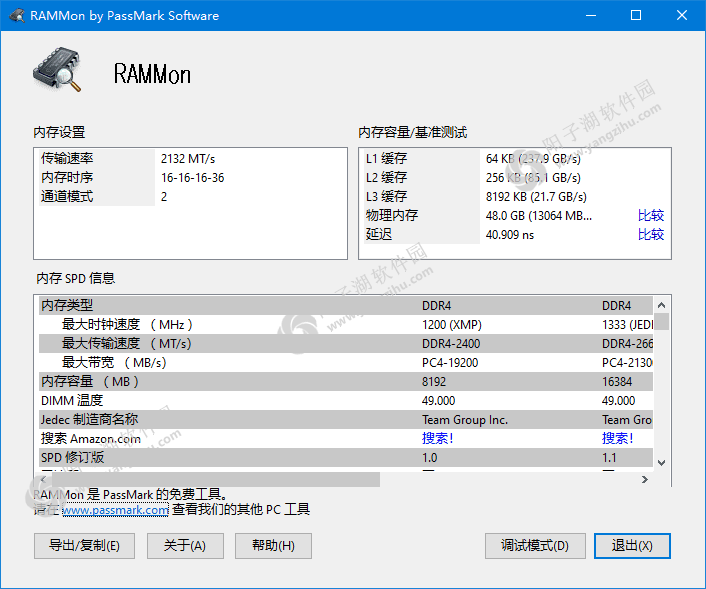Select L3 缓存 row
706x589 pixels.
point(515,196)
